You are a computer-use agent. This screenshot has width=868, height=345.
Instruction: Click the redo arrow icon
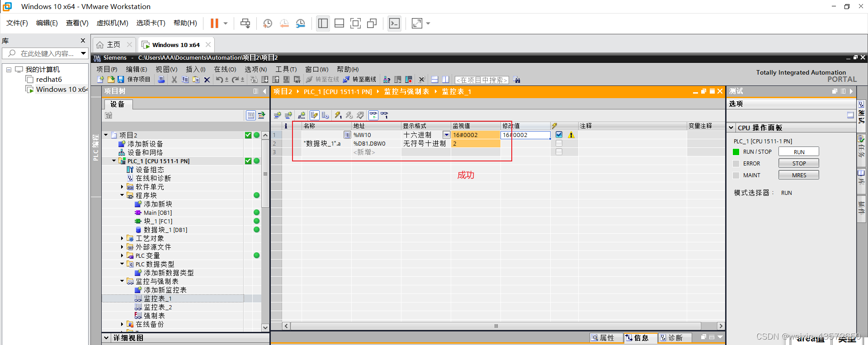click(x=235, y=80)
